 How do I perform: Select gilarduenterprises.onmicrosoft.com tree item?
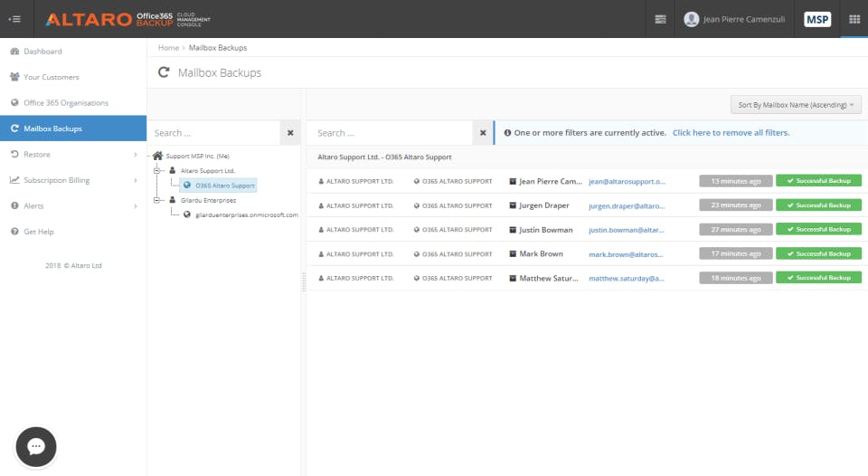[x=246, y=215]
